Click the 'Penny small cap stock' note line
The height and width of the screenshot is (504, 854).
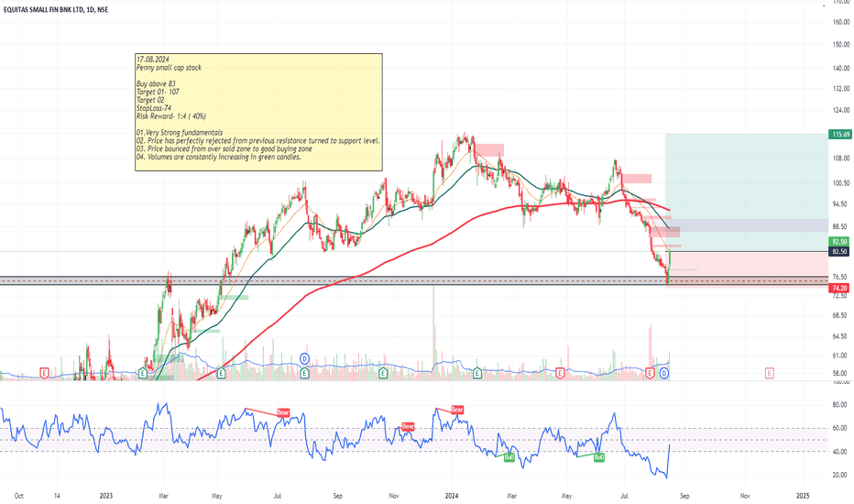(169, 68)
